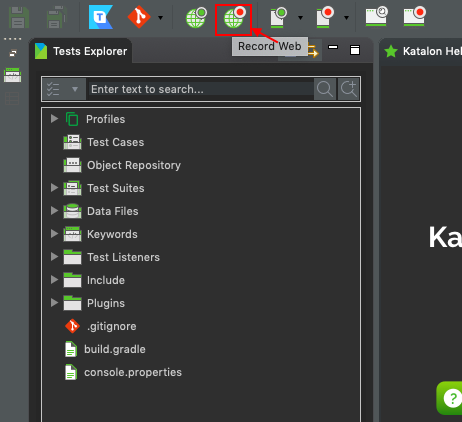
Task: Click the Record Windows icon
Action: click(x=415, y=17)
